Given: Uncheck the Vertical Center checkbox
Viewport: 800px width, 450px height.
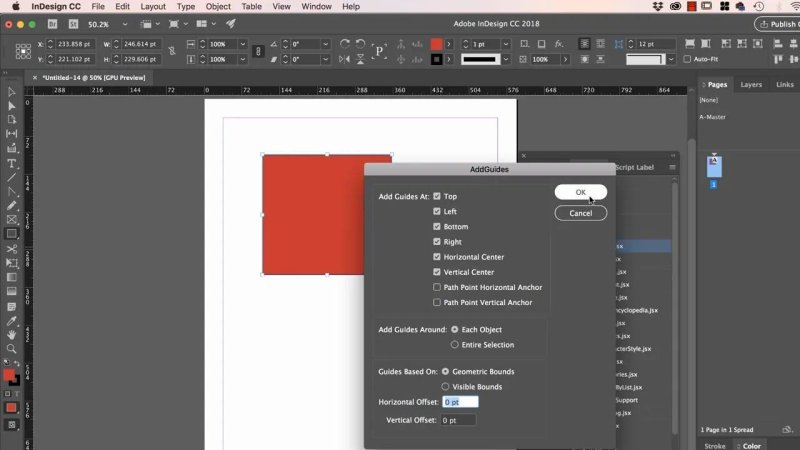Looking at the screenshot, I should coord(437,272).
